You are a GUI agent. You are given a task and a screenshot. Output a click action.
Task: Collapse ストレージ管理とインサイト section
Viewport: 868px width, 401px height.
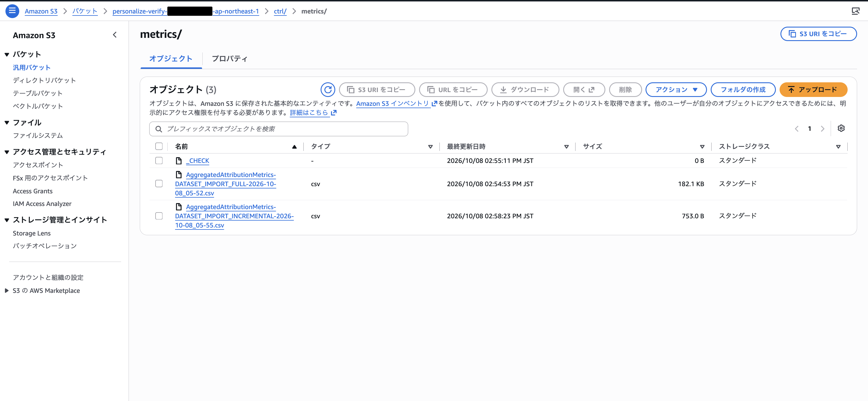click(x=7, y=220)
